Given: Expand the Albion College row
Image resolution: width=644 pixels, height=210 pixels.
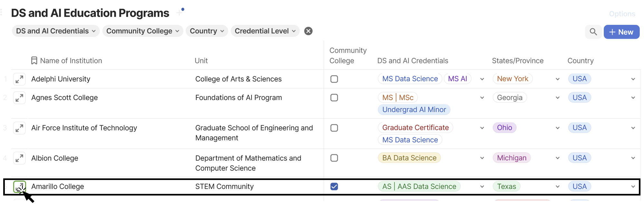Looking at the screenshot, I should [19, 158].
